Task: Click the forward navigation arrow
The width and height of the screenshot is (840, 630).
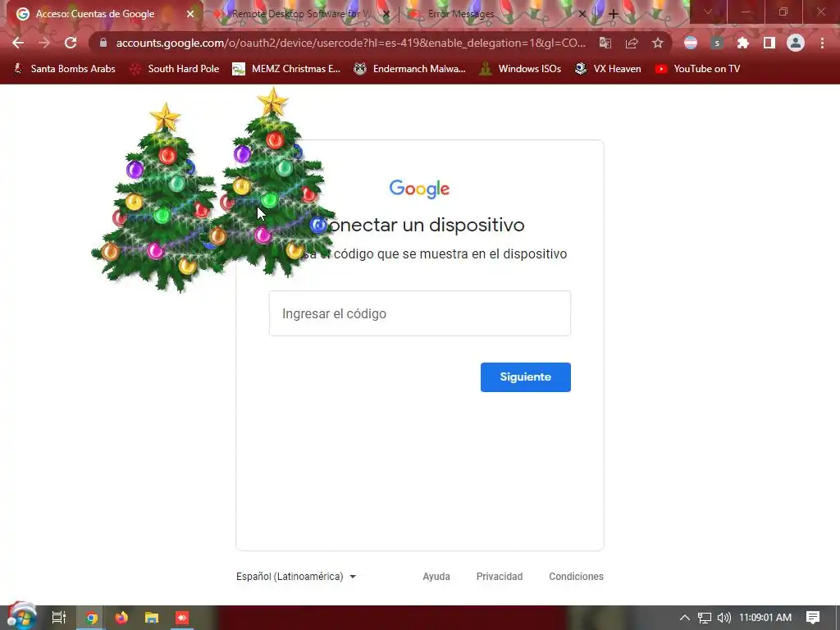Action: [x=44, y=43]
